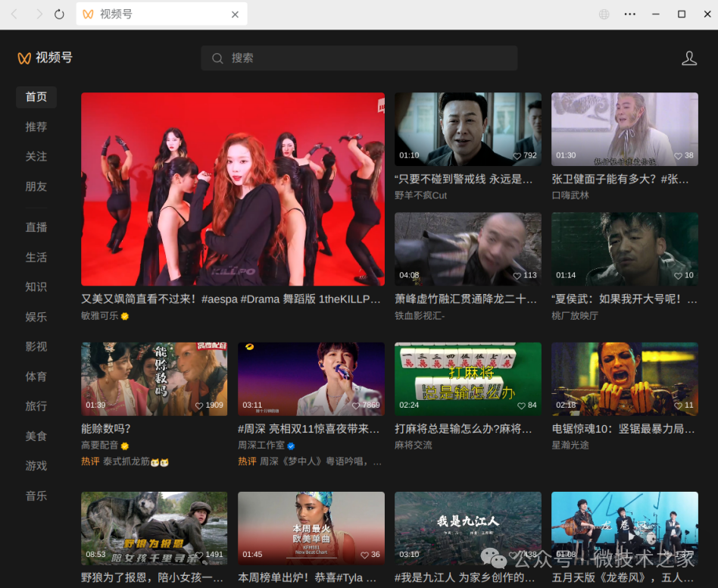
Task: Select the 首页 sidebar item
Action: (x=36, y=97)
